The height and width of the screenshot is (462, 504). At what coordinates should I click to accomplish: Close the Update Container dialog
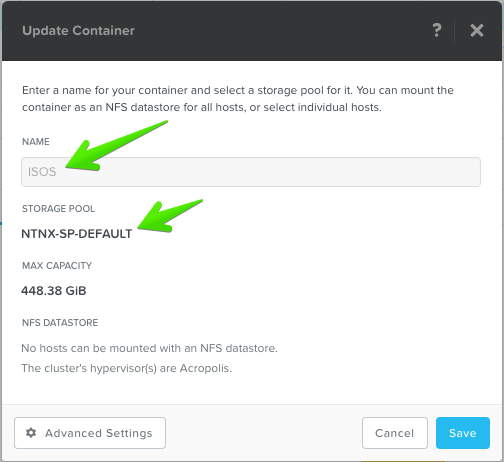[477, 30]
